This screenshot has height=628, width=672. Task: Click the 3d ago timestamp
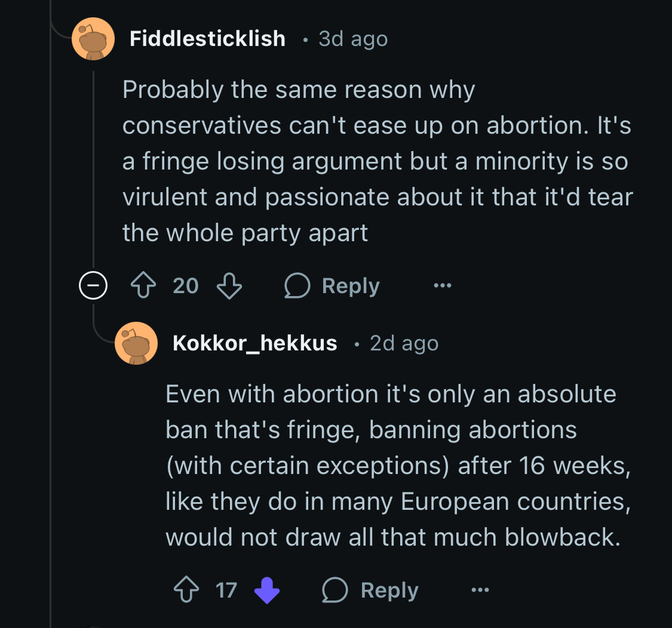(353, 39)
